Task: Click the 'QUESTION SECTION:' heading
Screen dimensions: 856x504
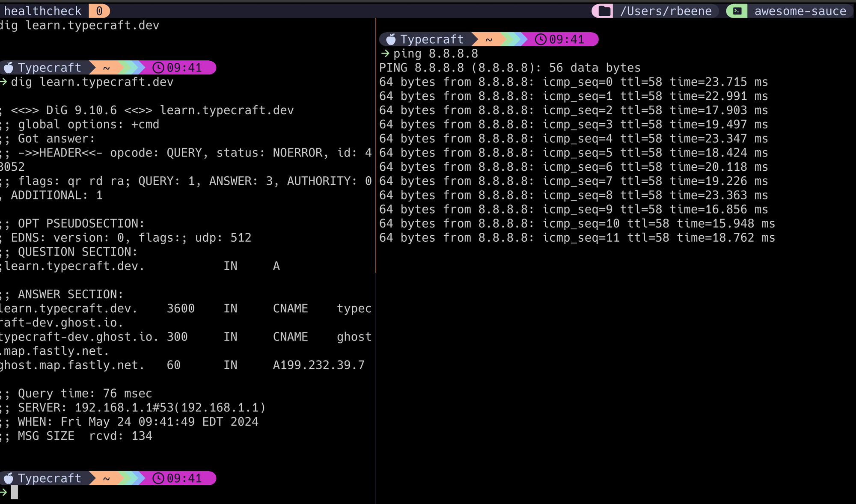Action: (69, 251)
